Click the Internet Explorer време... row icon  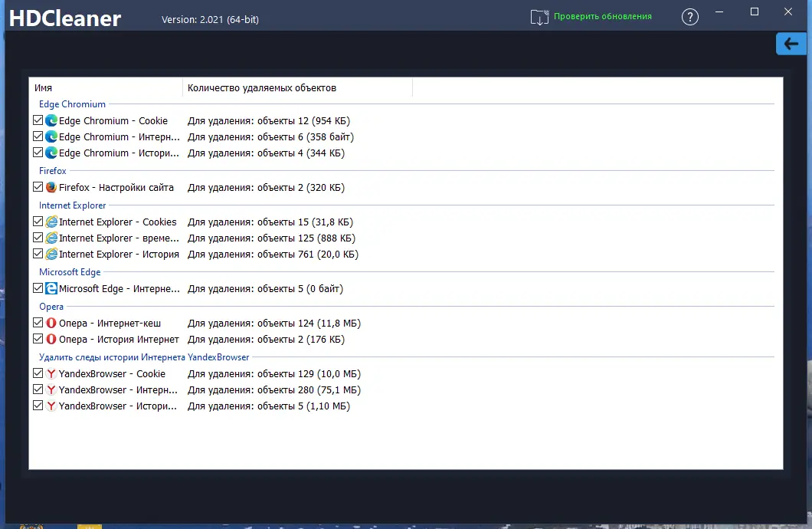pyautogui.click(x=51, y=238)
